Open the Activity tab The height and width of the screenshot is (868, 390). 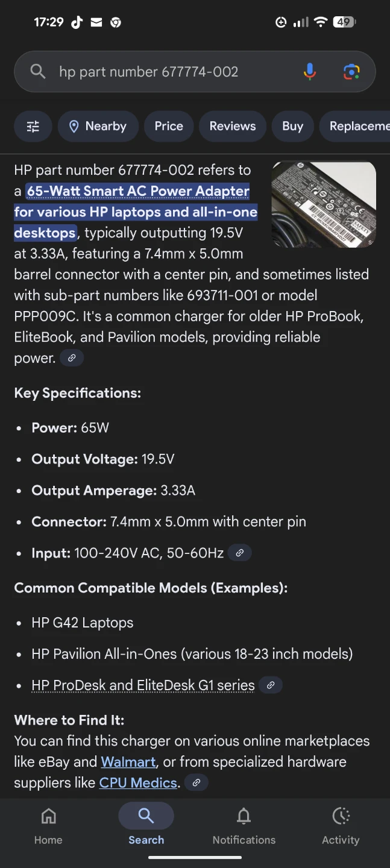(341, 826)
